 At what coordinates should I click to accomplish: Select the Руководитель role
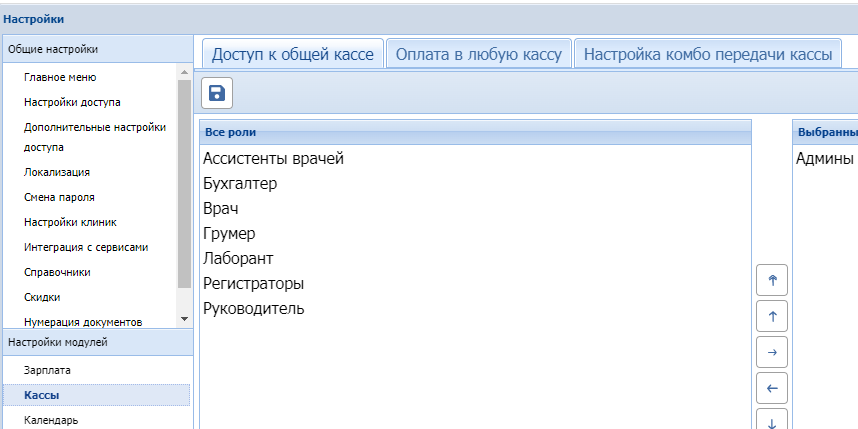point(253,309)
